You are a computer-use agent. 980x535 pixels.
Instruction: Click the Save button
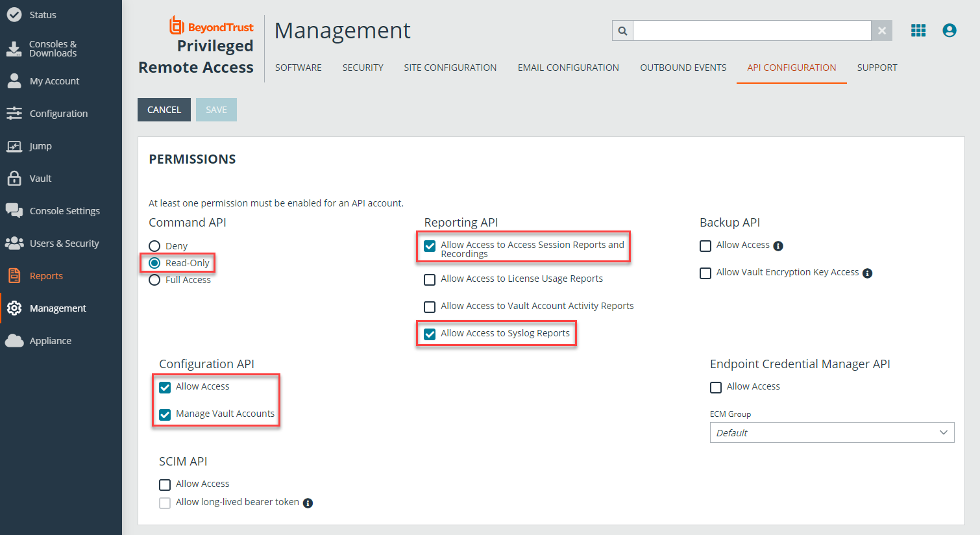[216, 110]
